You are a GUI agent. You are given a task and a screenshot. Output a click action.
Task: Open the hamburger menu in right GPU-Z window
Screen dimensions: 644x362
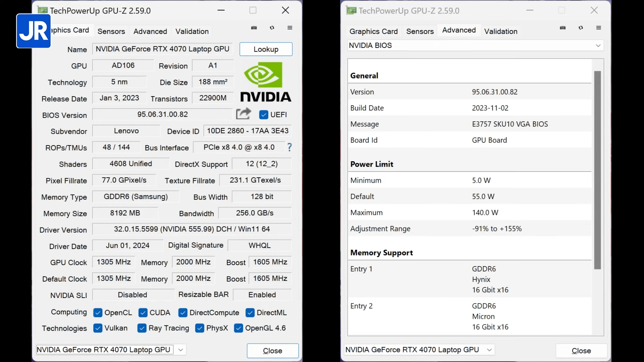[x=599, y=28]
